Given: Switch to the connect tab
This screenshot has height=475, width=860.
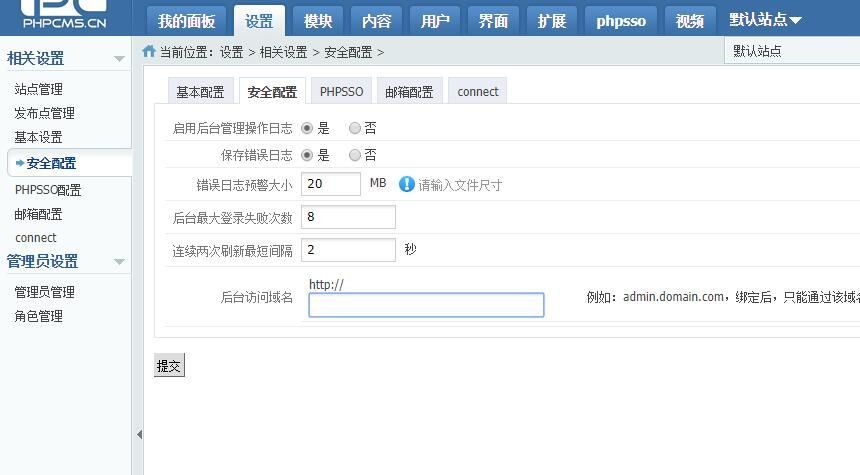Looking at the screenshot, I should [478, 92].
